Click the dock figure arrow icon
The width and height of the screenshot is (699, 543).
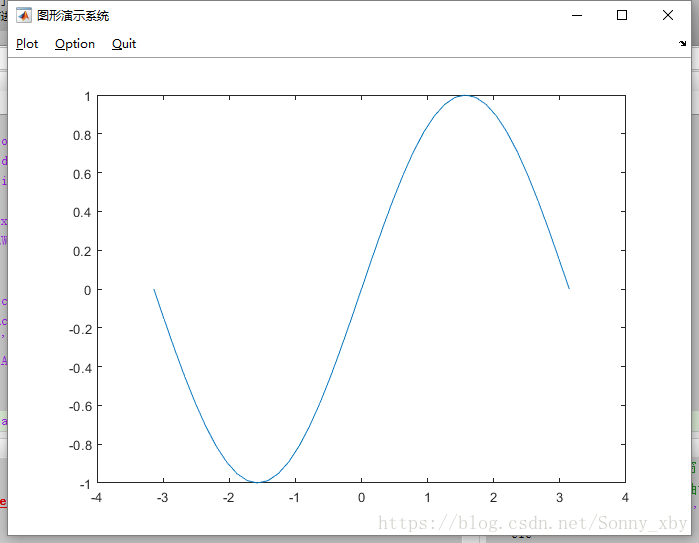pyautogui.click(x=683, y=43)
